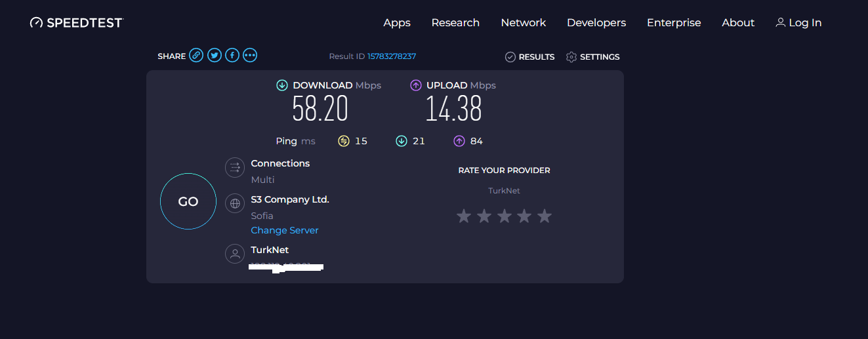Rate provider two stars
868x339 pixels.
click(484, 216)
